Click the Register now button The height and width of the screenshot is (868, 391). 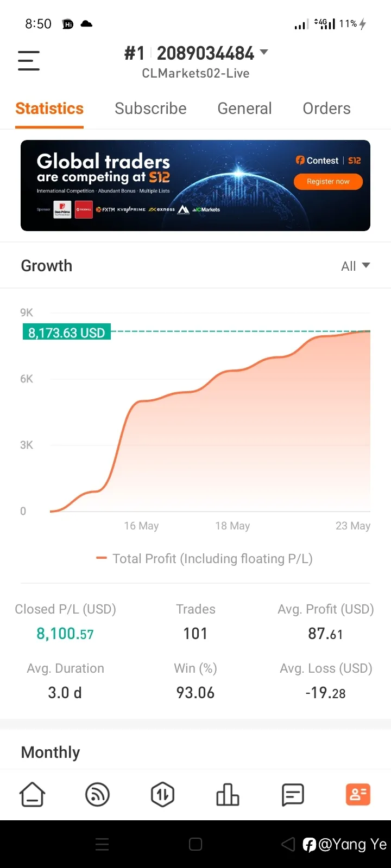tap(328, 181)
